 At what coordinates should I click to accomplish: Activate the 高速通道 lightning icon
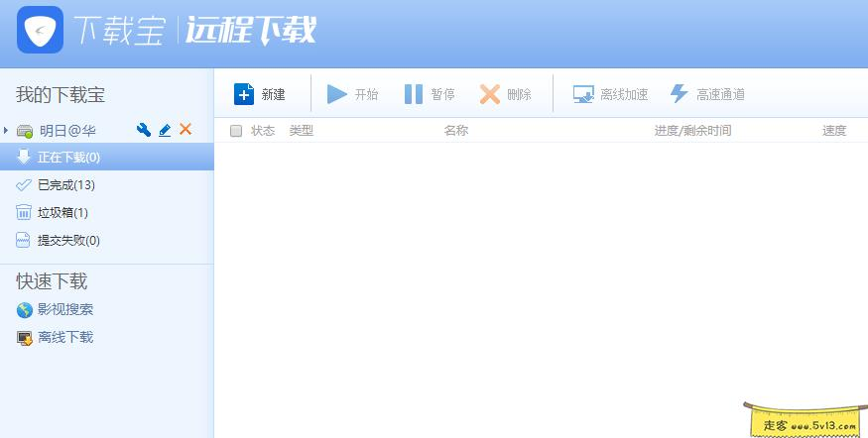679,94
